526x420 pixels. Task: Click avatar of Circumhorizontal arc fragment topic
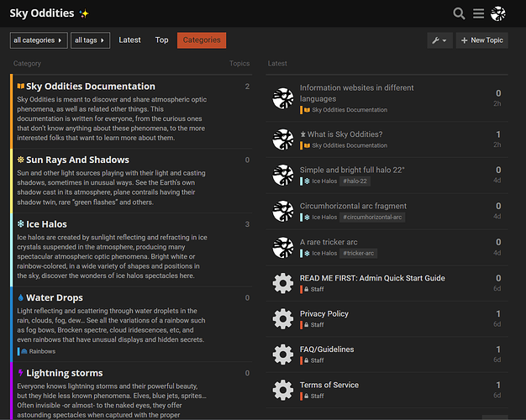coord(283,212)
